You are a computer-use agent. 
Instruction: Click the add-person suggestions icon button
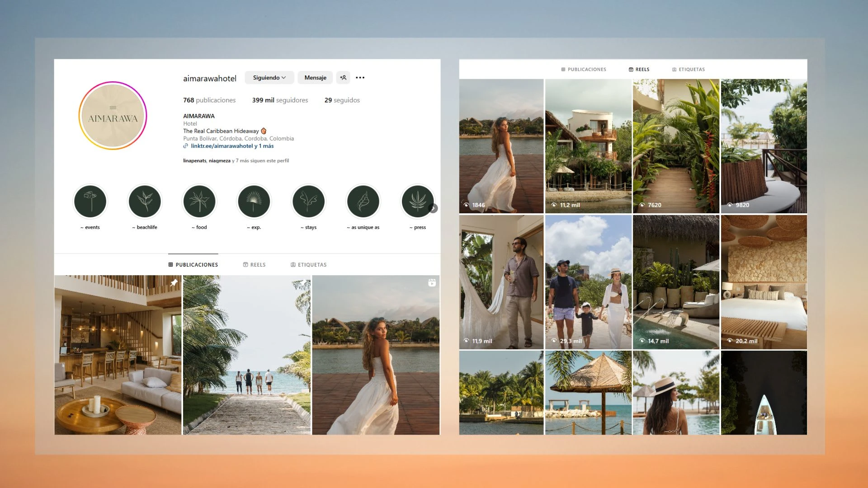343,78
